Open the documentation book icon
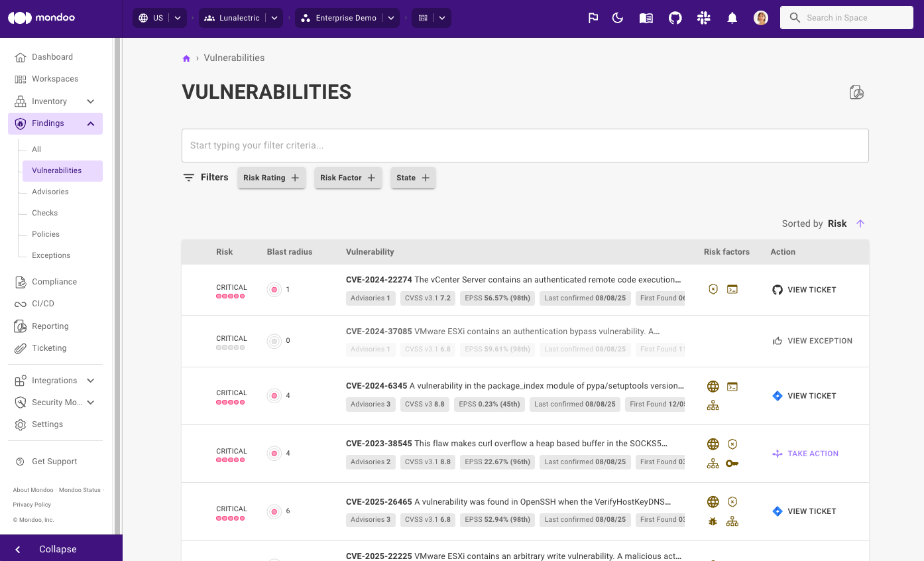 coord(646,18)
